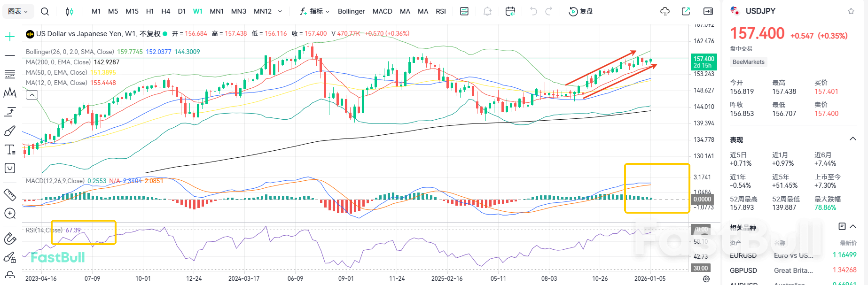
Task: Select the brush drawing tool
Action: click(x=10, y=131)
